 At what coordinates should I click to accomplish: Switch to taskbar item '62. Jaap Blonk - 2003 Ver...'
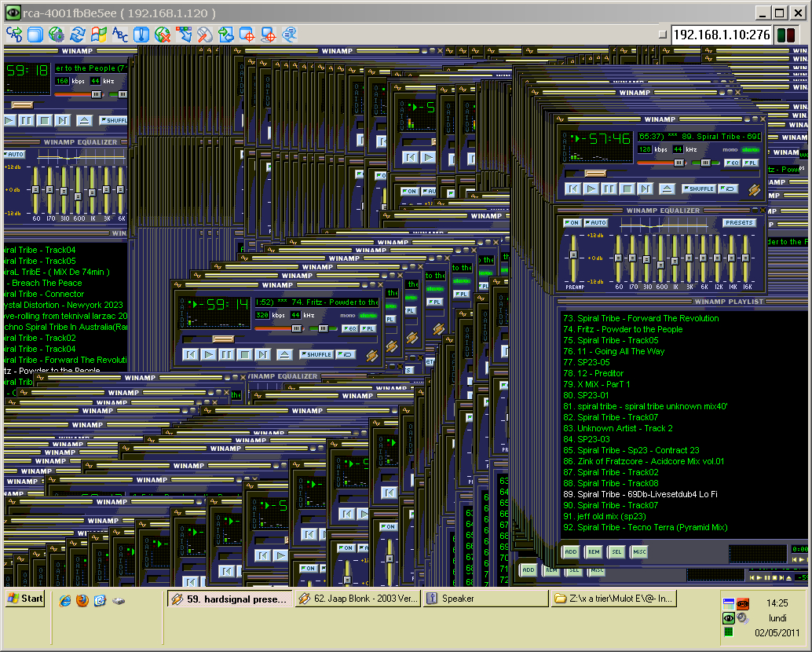[x=358, y=599]
